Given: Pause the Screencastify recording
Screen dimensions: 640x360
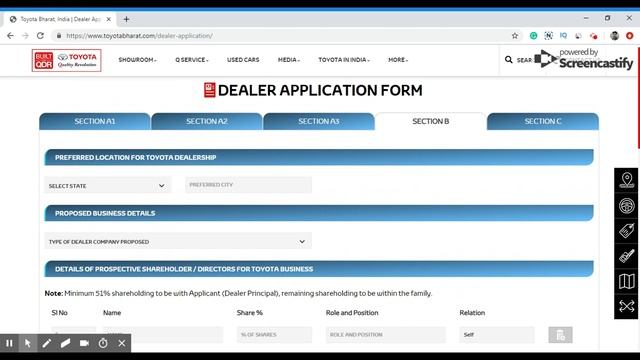Looking at the screenshot, I should tap(9, 343).
